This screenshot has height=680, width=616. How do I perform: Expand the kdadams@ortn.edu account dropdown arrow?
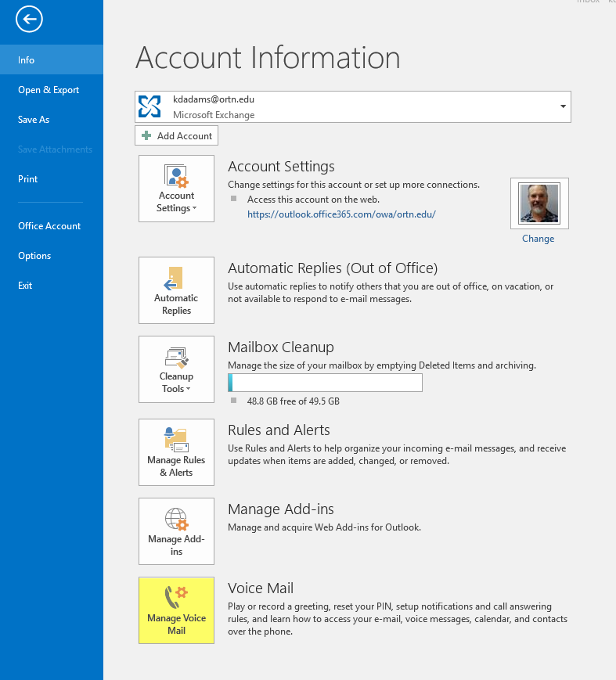563,106
